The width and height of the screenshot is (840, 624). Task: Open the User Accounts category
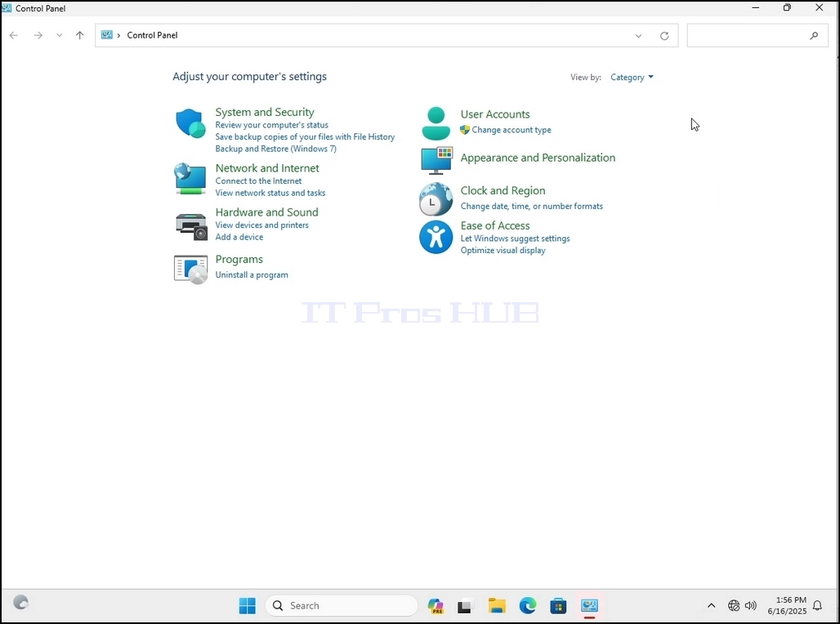(495, 114)
